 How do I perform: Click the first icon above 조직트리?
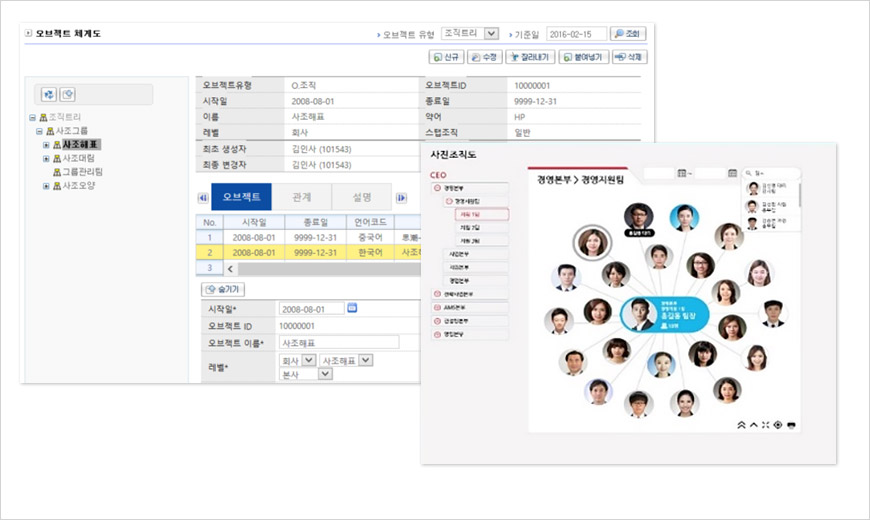[x=48, y=94]
